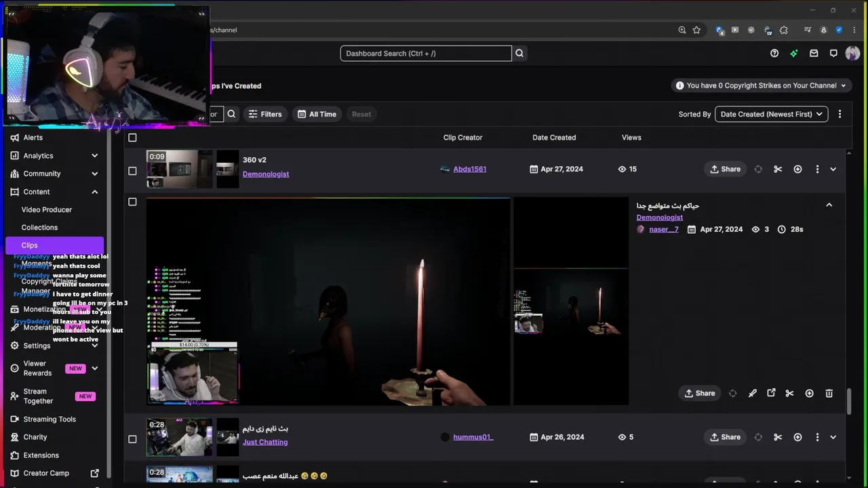Open the inbox notifications icon
The height and width of the screenshot is (488, 868).
(814, 54)
